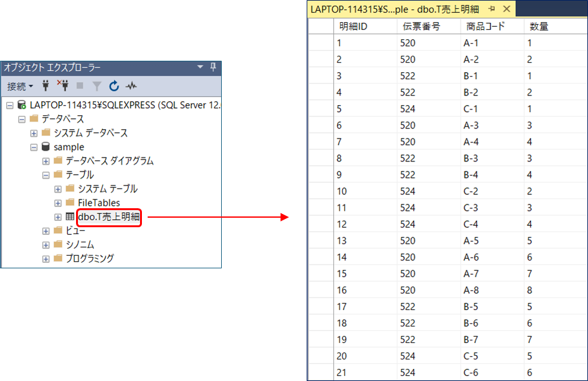
Task: Collapse the データベース node
Action: (x=22, y=120)
